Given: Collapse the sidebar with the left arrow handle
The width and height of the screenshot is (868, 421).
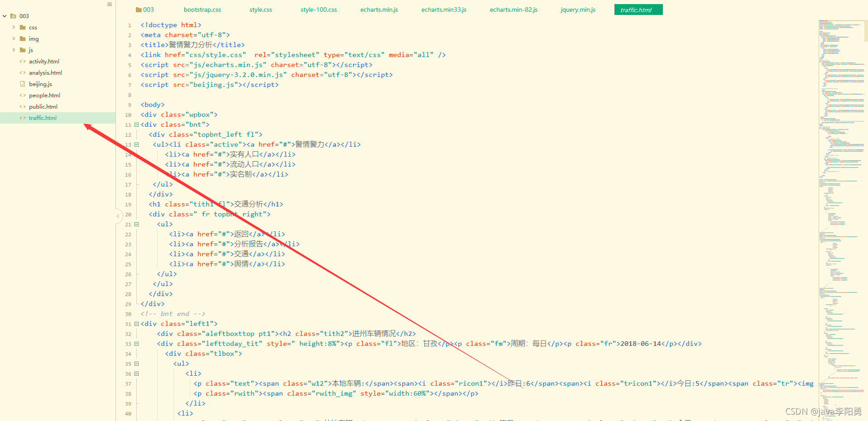Looking at the screenshot, I should 119,216.
